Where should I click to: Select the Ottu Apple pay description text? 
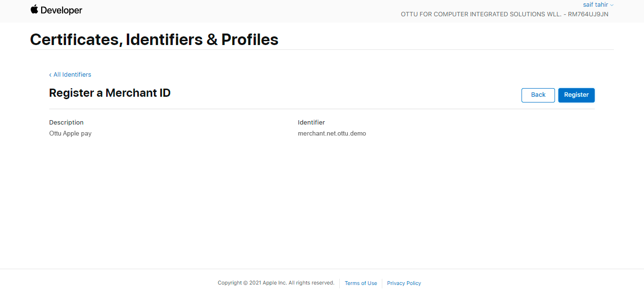[x=70, y=134]
